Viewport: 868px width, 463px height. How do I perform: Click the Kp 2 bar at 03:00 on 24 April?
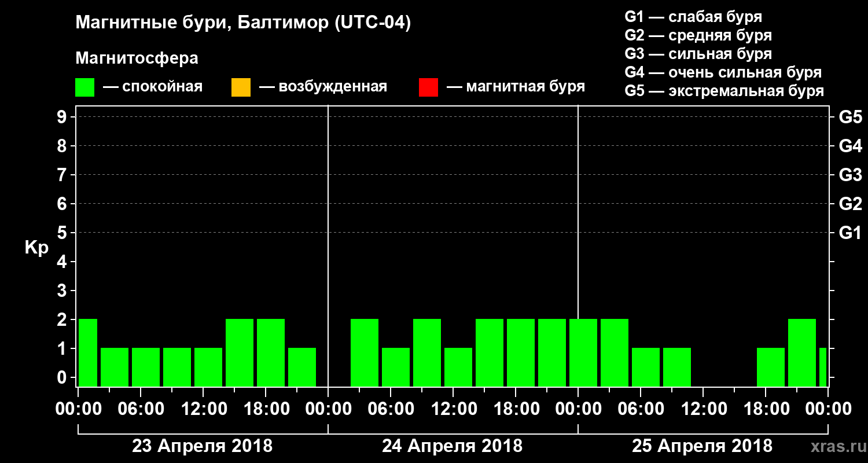tap(365, 352)
